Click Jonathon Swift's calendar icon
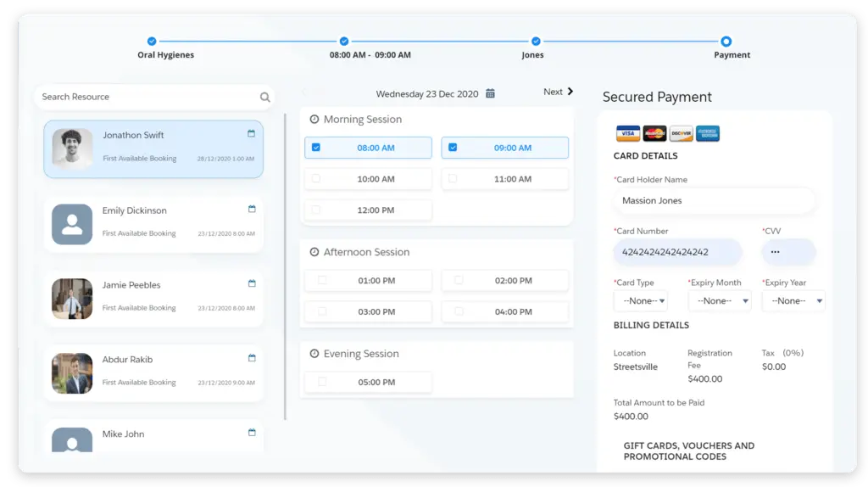Viewport: 868px width, 487px height. 251,133
